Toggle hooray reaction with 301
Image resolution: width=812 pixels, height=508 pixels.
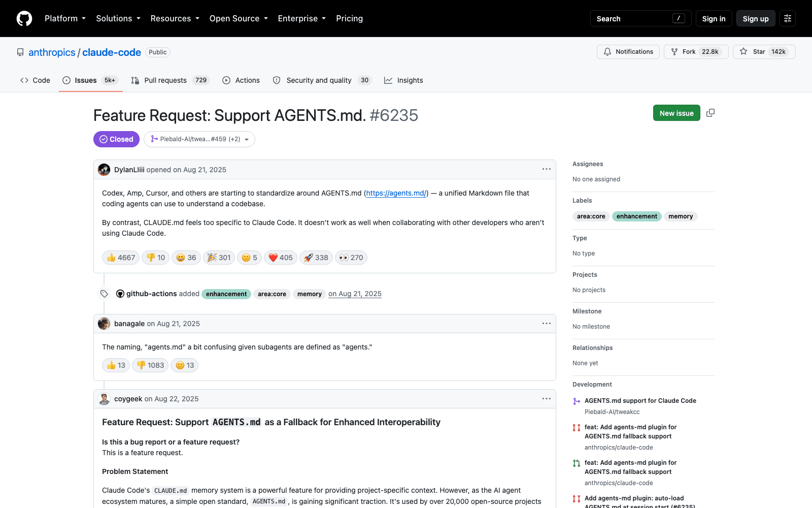219,258
